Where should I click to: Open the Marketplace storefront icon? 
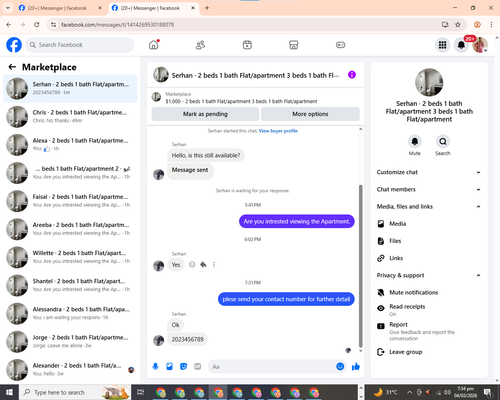pos(294,45)
